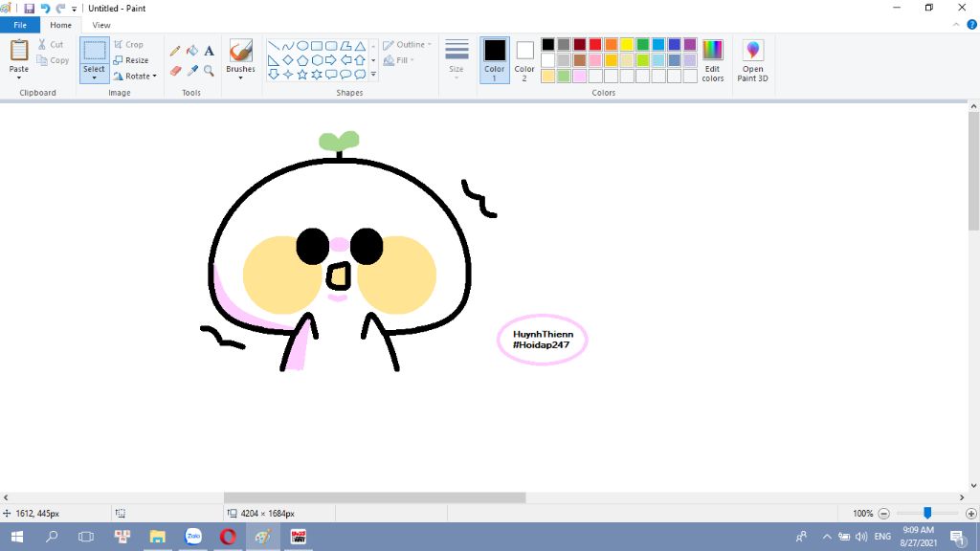The width and height of the screenshot is (980, 551).
Task: Activate Color 1 foreground selector
Action: coord(495,60)
